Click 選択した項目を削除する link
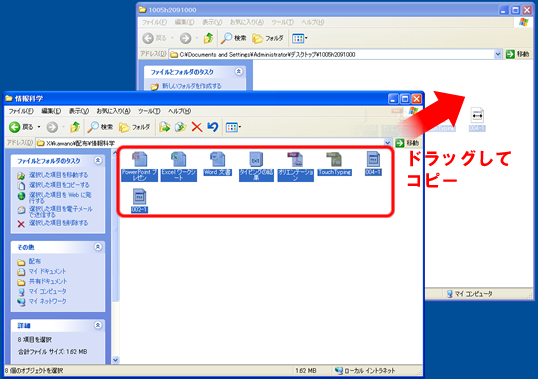The height and width of the screenshot is (379, 538). [x=58, y=223]
